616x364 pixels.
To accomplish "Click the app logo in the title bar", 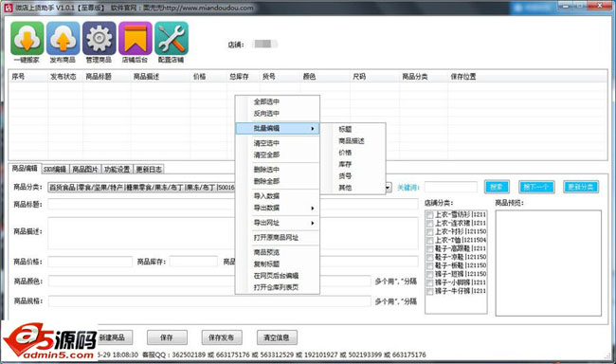I will click(8, 8).
